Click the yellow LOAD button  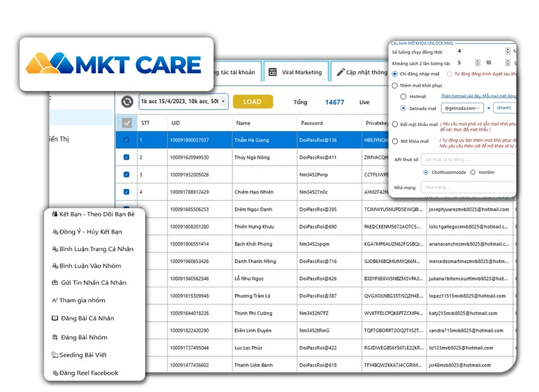click(253, 102)
